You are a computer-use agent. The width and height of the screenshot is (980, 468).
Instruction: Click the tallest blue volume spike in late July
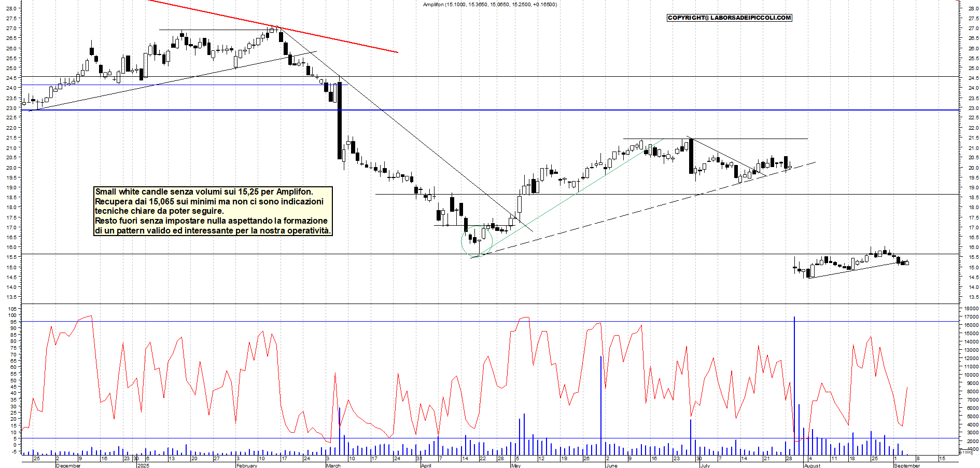794,385
